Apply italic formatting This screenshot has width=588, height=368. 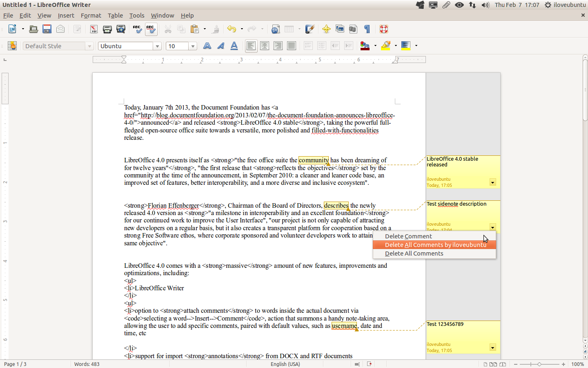(221, 46)
